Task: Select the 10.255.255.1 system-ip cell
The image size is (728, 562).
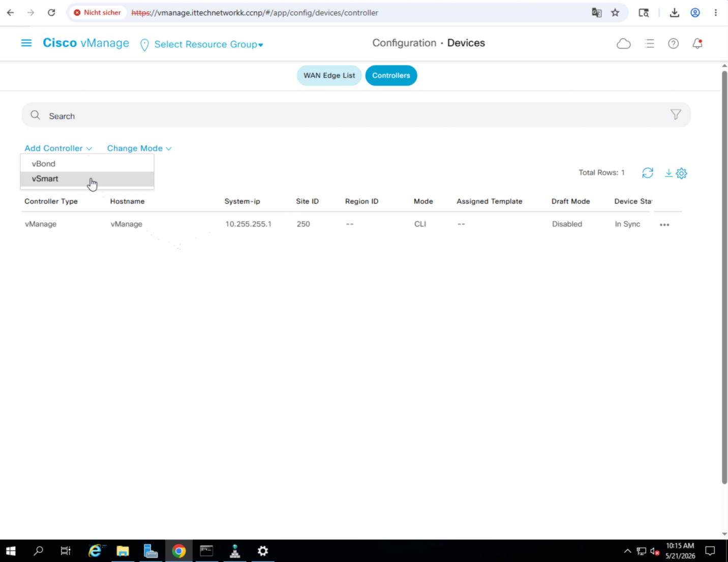Action: tap(248, 224)
